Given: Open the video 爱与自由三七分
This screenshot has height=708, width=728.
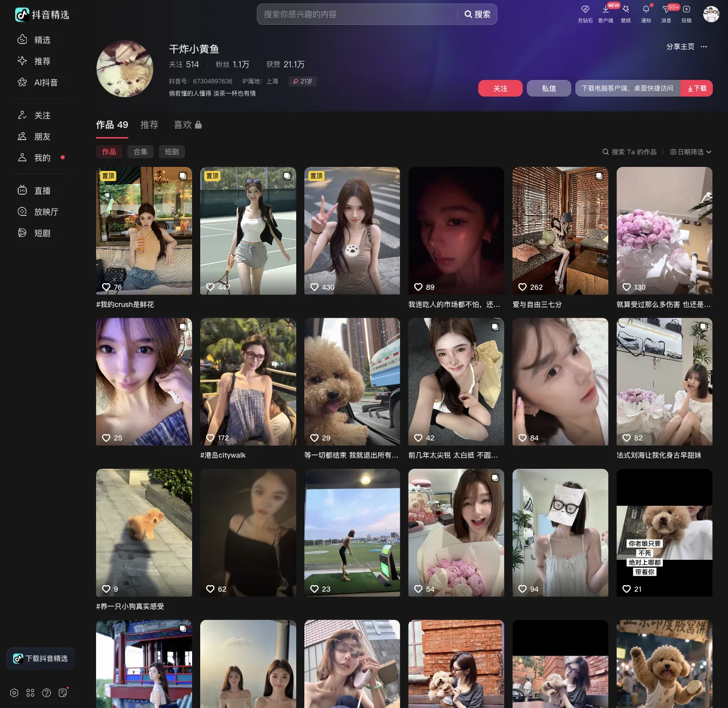Looking at the screenshot, I should coord(561,231).
